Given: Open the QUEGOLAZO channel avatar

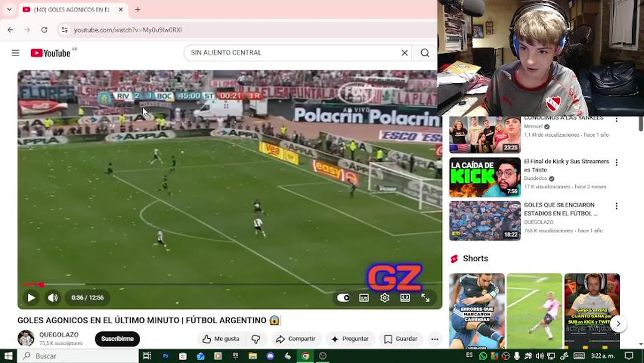Looking at the screenshot, I should [x=26, y=338].
